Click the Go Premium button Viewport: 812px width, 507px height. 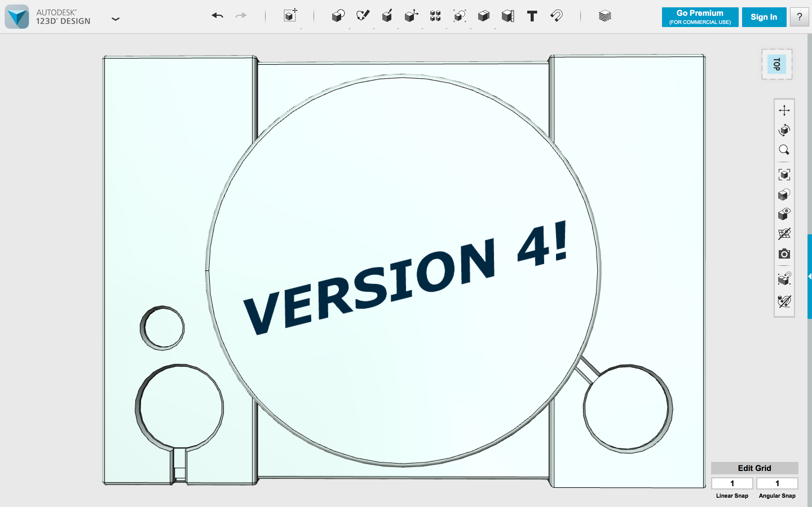pyautogui.click(x=700, y=17)
